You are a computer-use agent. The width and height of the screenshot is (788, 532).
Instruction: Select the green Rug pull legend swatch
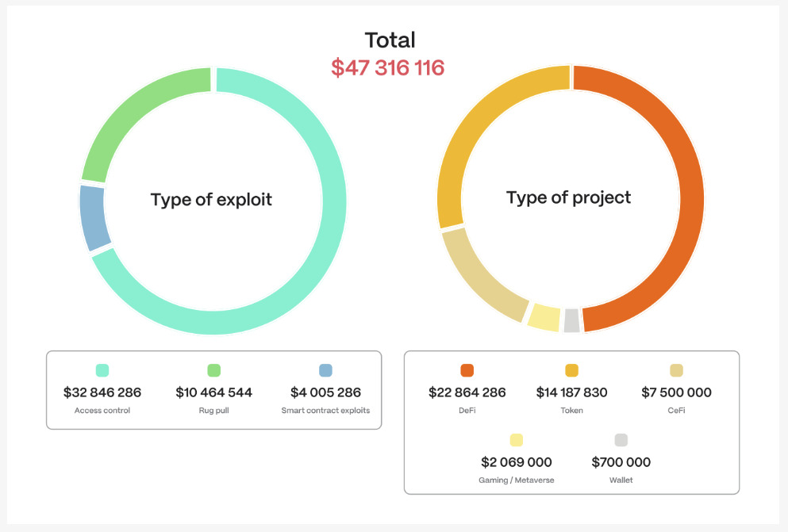tap(213, 369)
